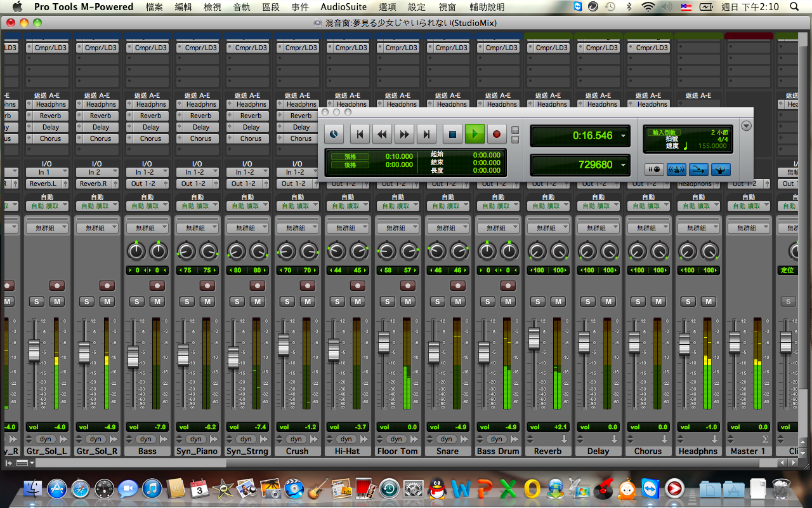The width and height of the screenshot is (812, 508).
Task: Toggle the Metronome Click button
Action: (676, 170)
